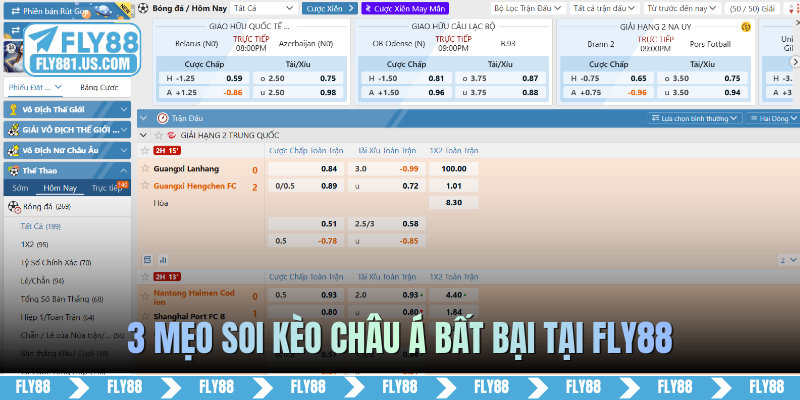Viewport: 800px width, 400px height.
Task: Open the Tất cả trận đấu dropdown
Action: [x=605, y=8]
